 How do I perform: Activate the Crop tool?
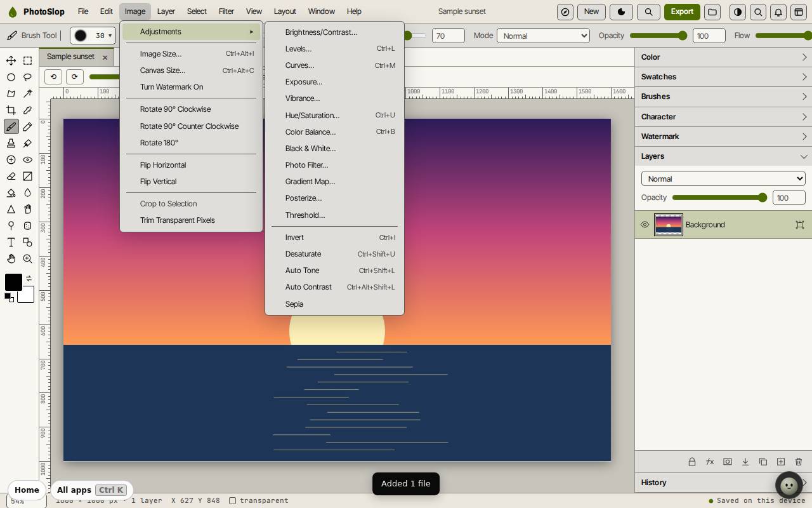(11, 110)
